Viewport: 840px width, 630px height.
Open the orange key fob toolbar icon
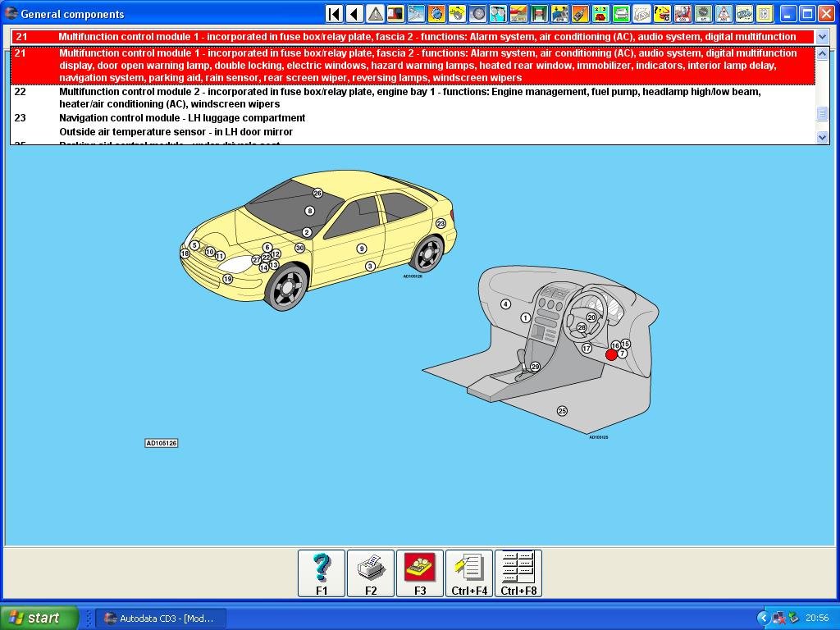580,13
